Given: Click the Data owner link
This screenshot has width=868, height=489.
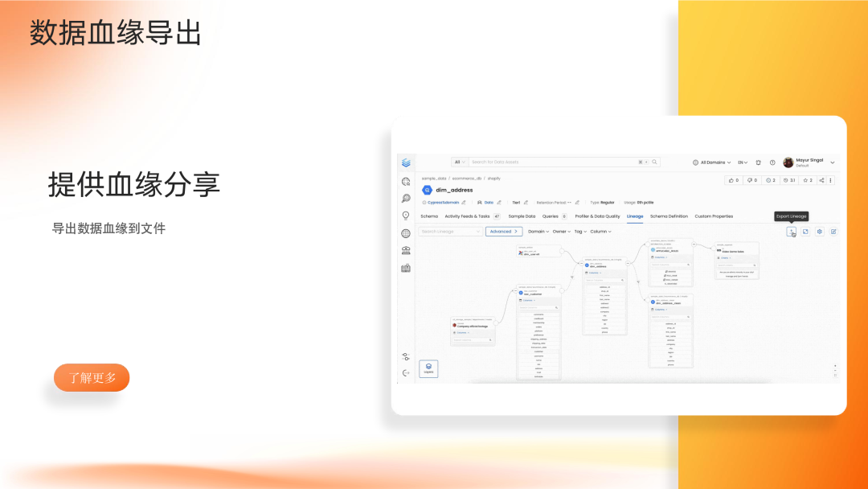Looking at the screenshot, I should pyautogui.click(x=489, y=203).
